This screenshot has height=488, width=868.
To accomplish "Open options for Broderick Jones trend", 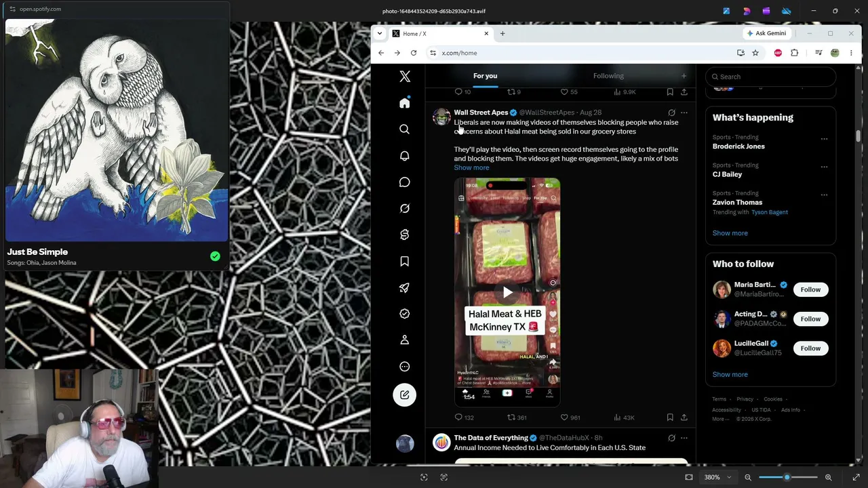I will 824,139.
